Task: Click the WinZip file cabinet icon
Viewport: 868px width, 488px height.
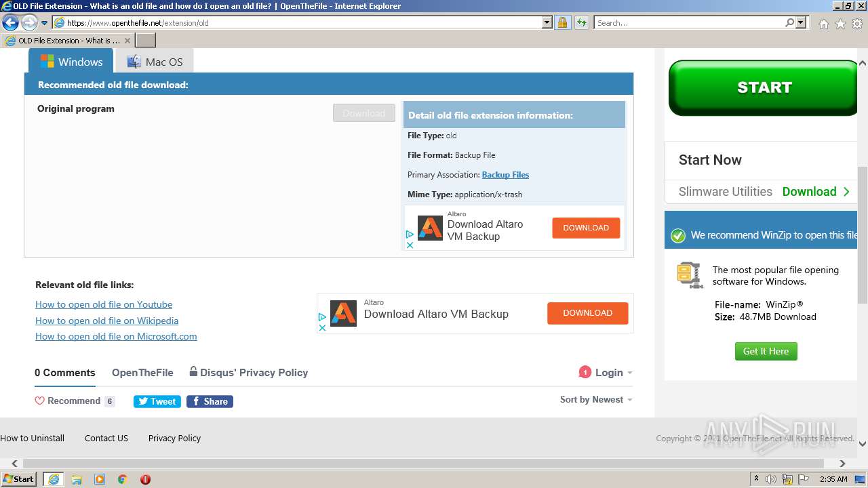Action: click(689, 274)
